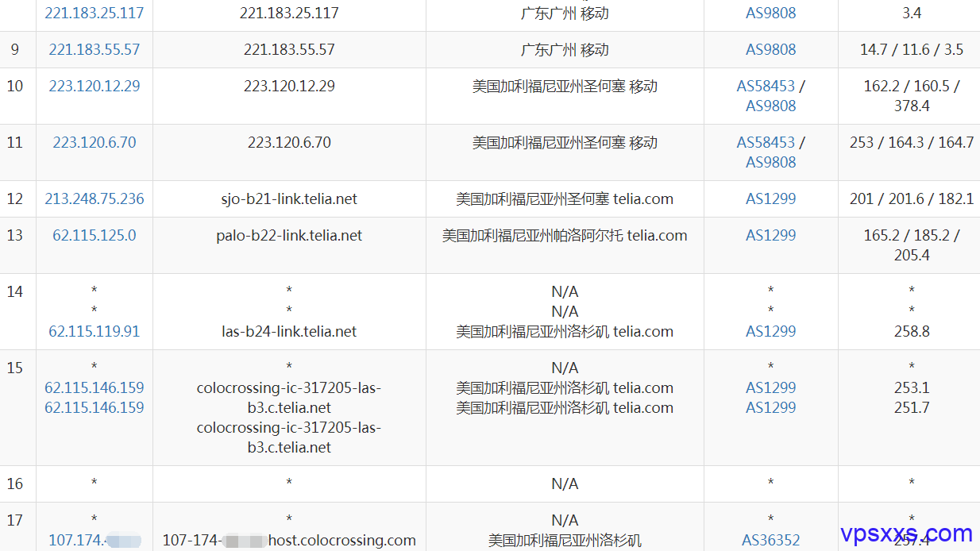Image resolution: width=980 pixels, height=551 pixels.
Task: Open the AS1299 link in hop 12
Action: point(770,198)
